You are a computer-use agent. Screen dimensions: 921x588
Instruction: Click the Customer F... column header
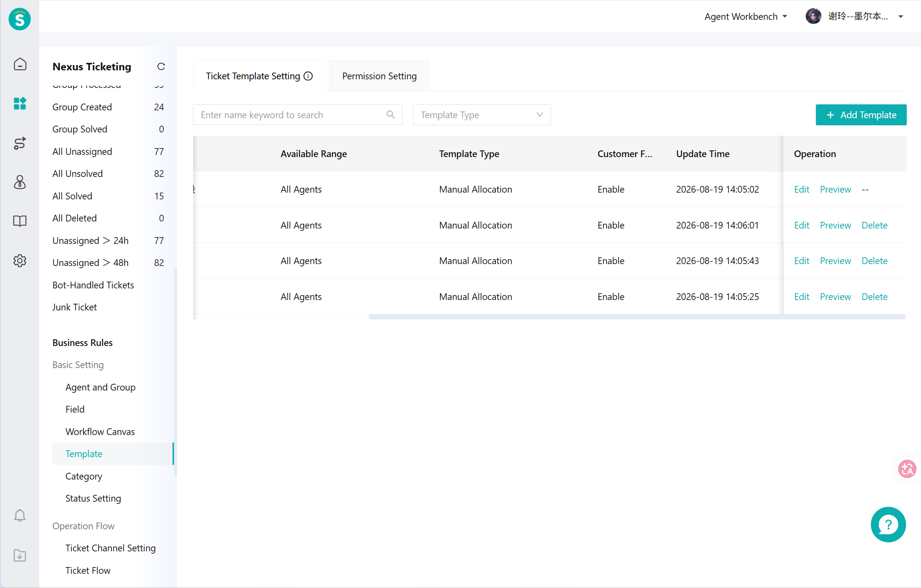[x=625, y=154]
